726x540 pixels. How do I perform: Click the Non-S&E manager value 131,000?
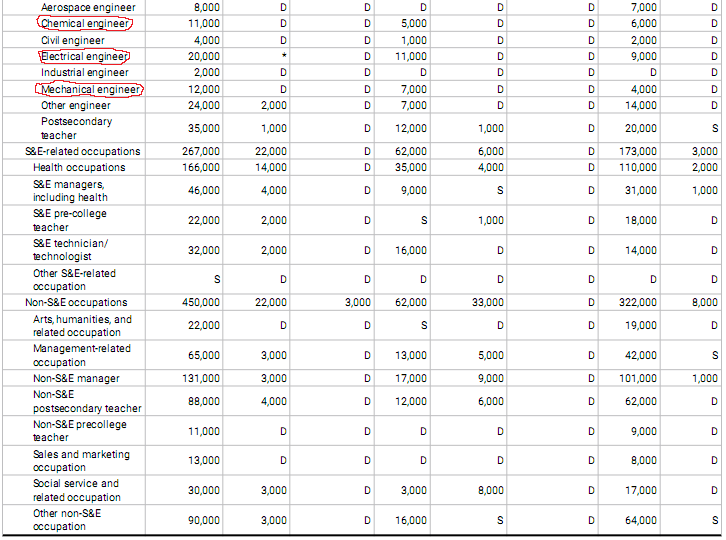(x=201, y=378)
